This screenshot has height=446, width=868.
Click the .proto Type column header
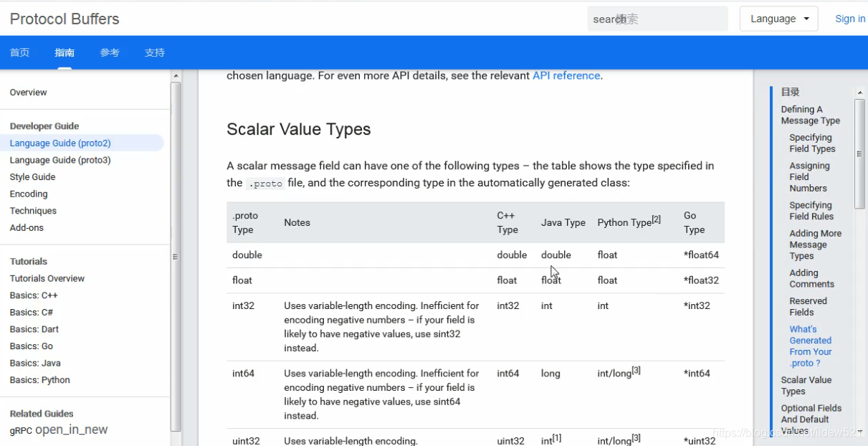(245, 222)
